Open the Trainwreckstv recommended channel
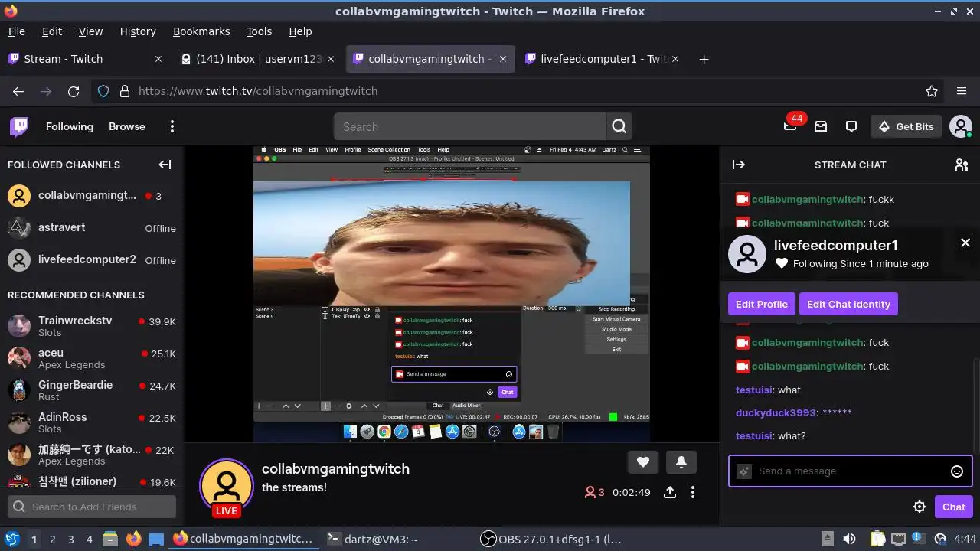Viewport: 980px width, 551px height. click(92, 326)
